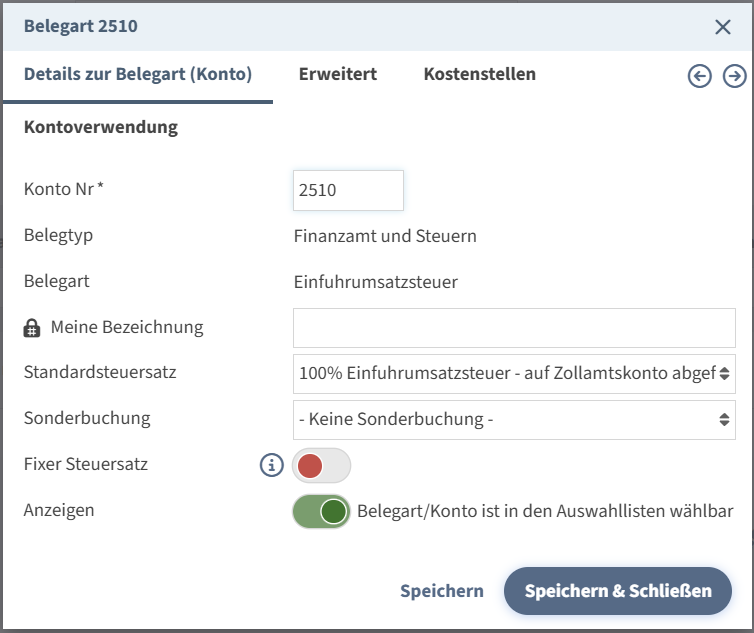Viewport: 754px width, 633px height.
Task: Click the Kontoverwendung section heading
Action: point(101,127)
